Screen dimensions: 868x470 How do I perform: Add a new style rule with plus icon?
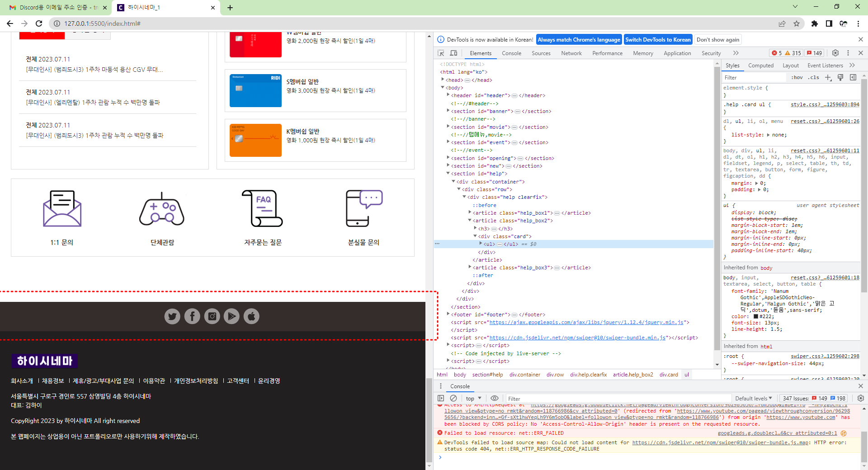[x=828, y=77]
